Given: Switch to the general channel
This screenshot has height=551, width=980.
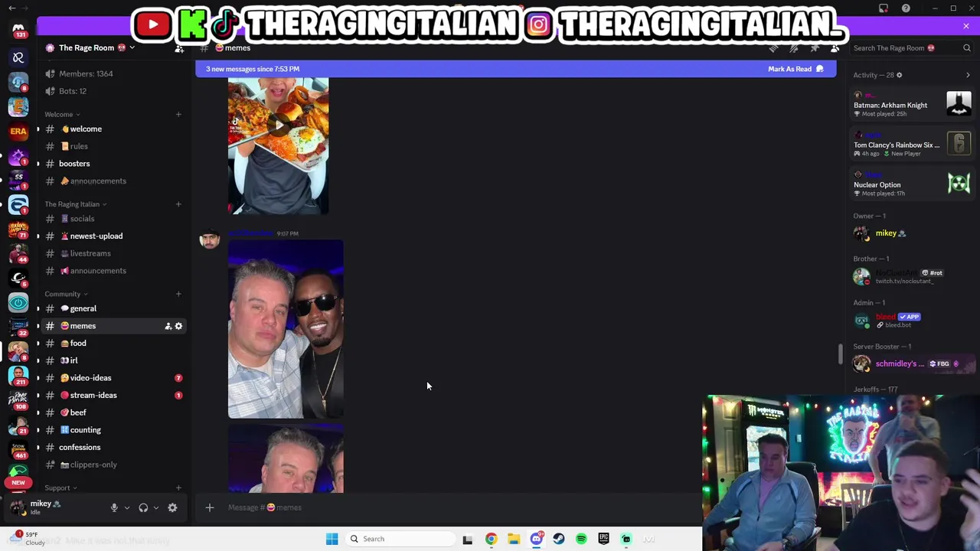Looking at the screenshot, I should pos(113,308).
